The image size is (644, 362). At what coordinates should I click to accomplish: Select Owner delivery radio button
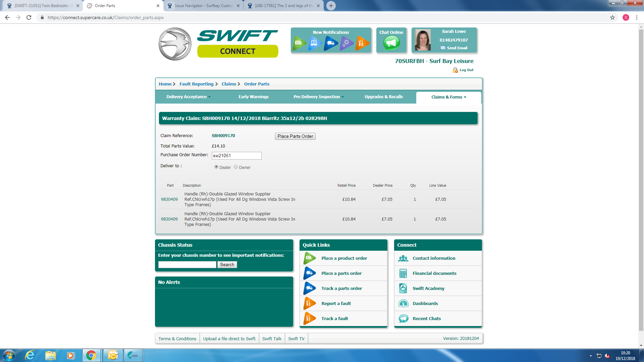(236, 167)
